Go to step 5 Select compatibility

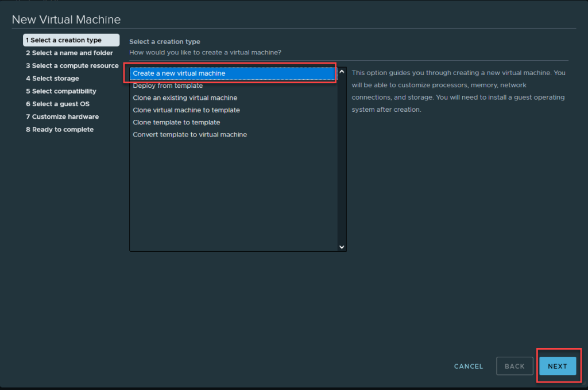61,91
